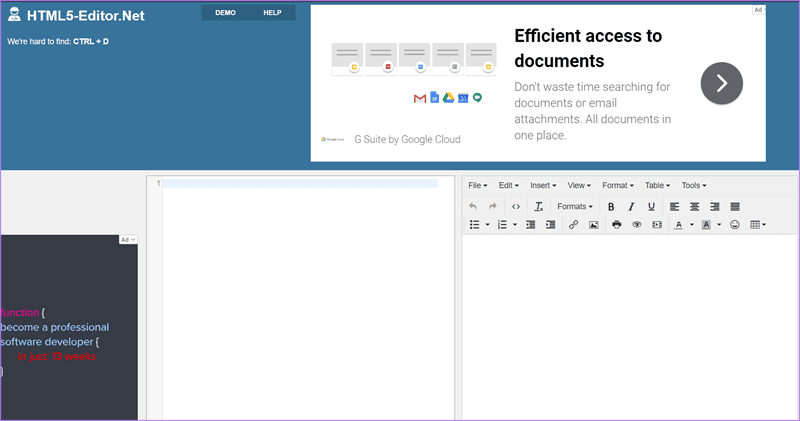Open the table insert dropdown icon

pos(758,225)
